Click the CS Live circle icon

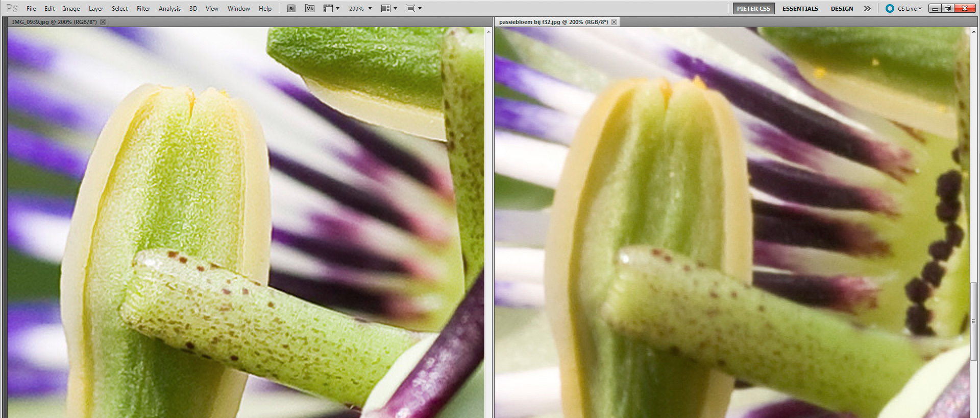(890, 9)
